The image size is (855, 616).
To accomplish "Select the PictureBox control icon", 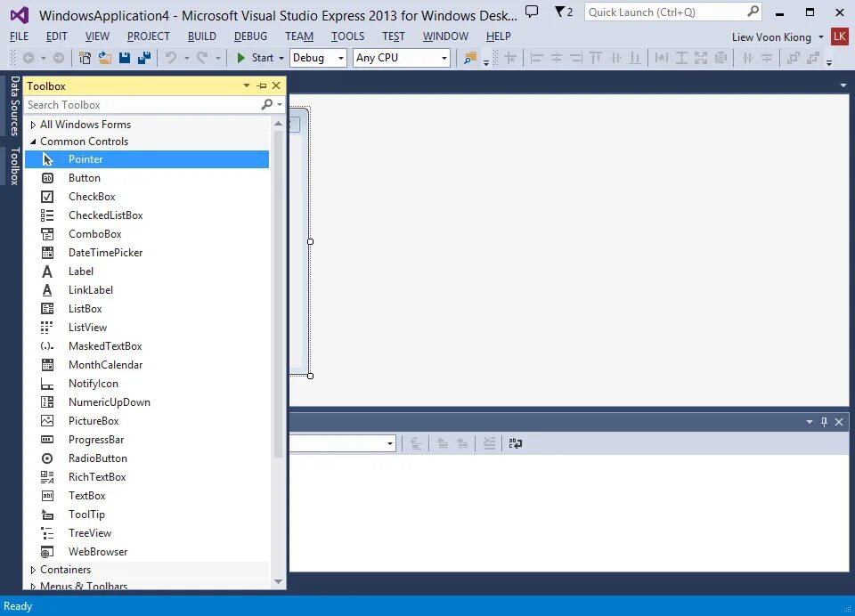I will pos(47,421).
